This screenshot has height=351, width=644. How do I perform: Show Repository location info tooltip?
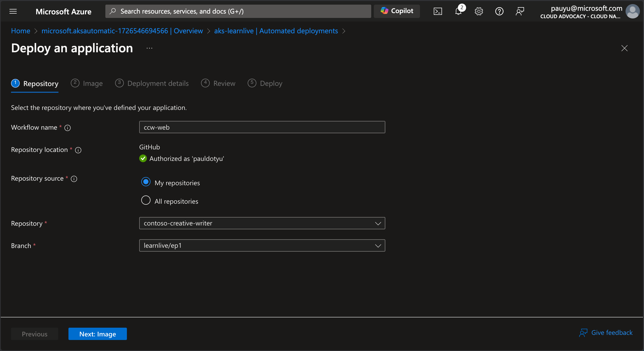[x=78, y=150]
